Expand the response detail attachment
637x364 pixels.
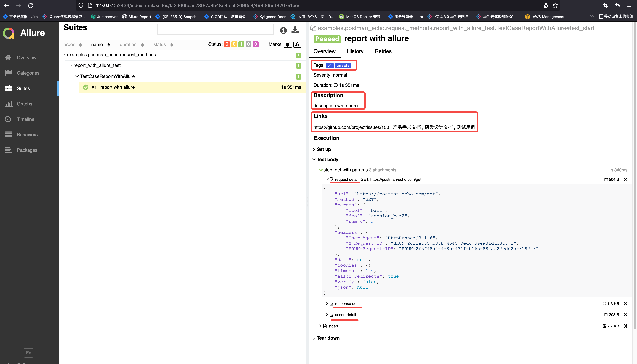point(348,303)
